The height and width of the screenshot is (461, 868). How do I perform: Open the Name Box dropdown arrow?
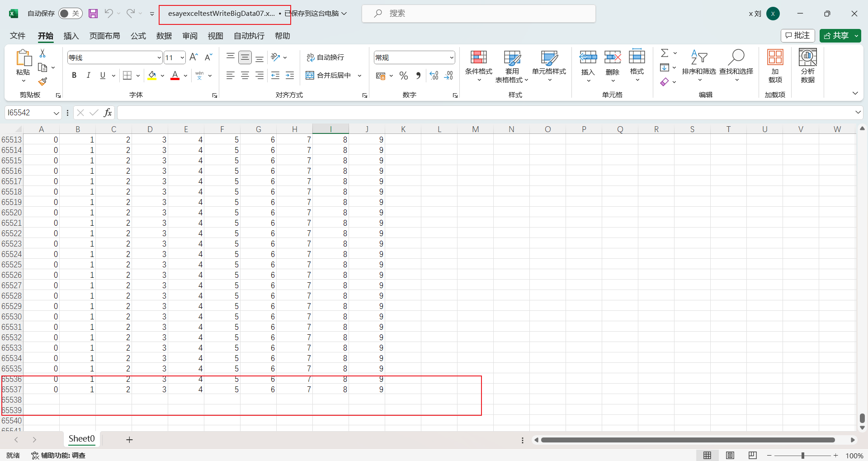56,113
